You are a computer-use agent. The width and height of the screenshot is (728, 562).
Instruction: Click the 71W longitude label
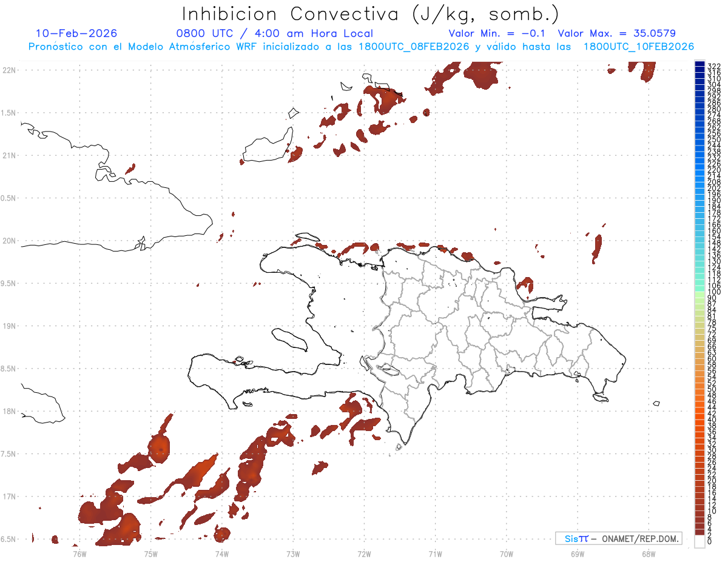(x=436, y=554)
